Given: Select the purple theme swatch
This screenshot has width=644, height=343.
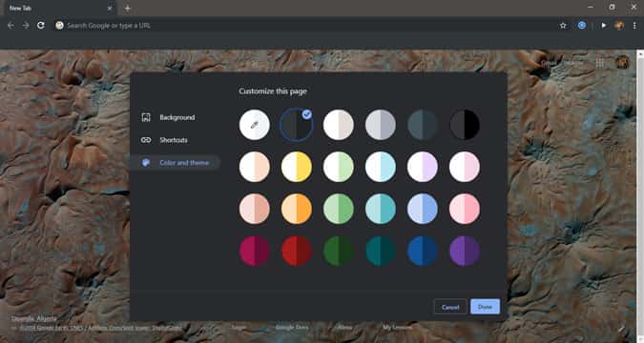Looking at the screenshot, I should (465, 251).
